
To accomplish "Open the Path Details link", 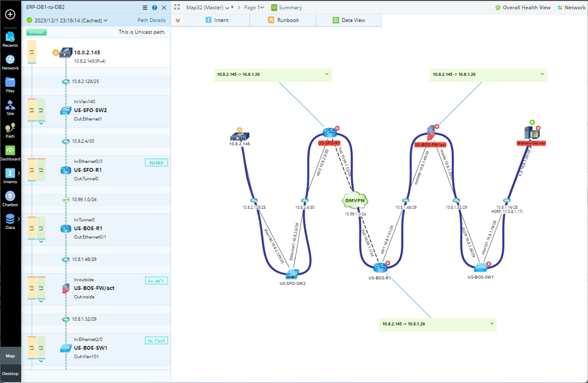I will point(151,20).
